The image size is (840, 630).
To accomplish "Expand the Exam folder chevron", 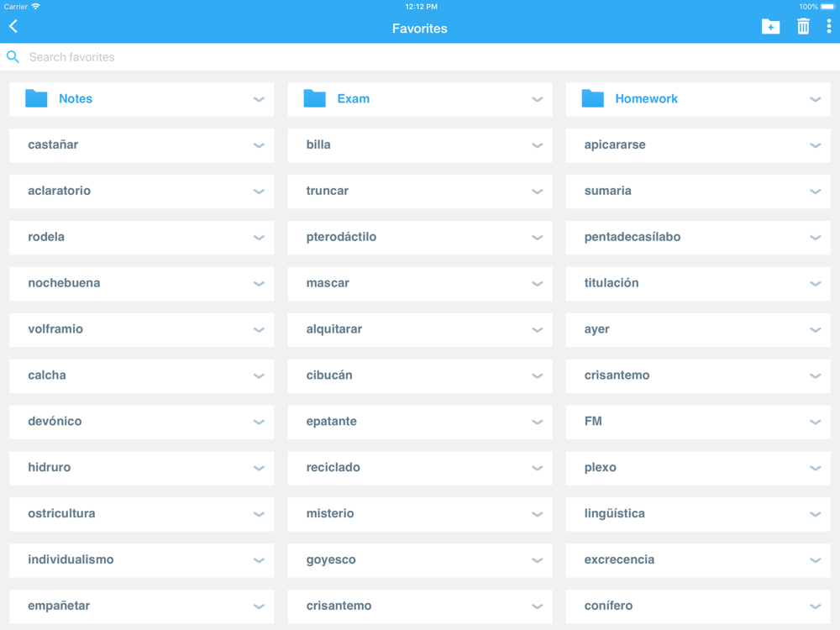I will 537,100.
